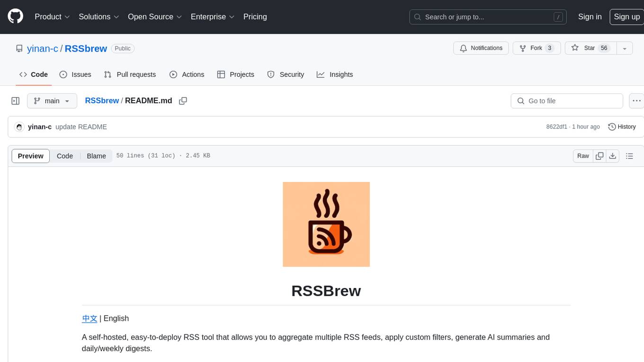Open the Raw file view
This screenshot has width=644, height=362.
pyautogui.click(x=583, y=156)
